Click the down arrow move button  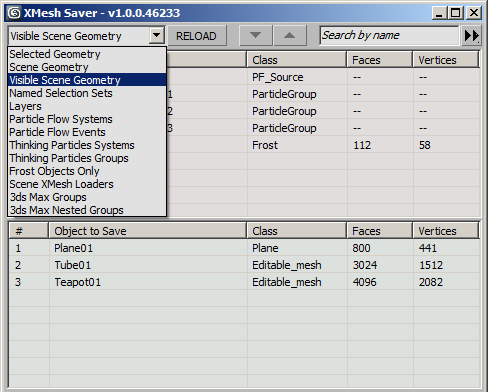click(x=255, y=35)
